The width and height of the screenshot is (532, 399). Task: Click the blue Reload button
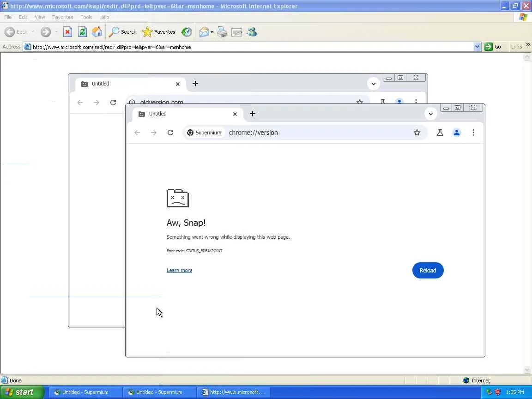pyautogui.click(x=428, y=271)
